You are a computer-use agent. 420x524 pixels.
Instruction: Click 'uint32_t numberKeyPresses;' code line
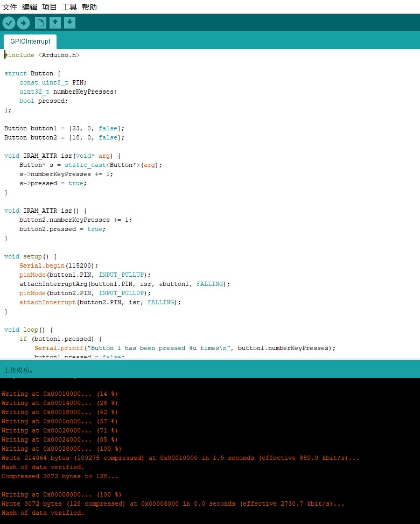click(68, 92)
